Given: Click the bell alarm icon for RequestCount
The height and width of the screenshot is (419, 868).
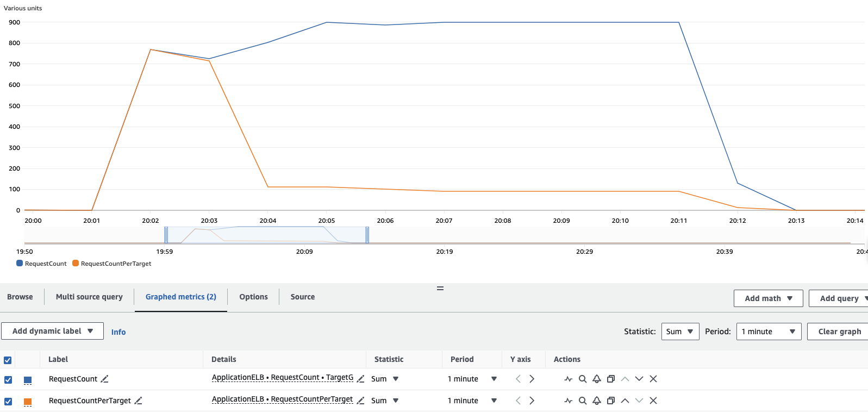Looking at the screenshot, I should [x=597, y=379].
